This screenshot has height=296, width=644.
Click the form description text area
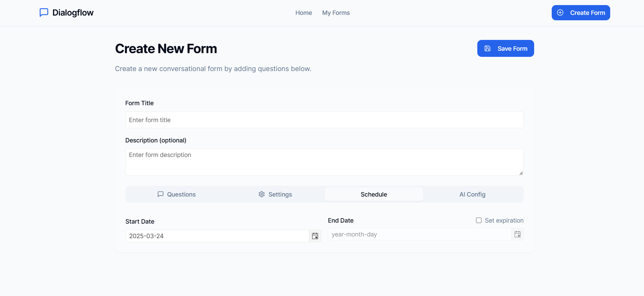pyautogui.click(x=324, y=162)
